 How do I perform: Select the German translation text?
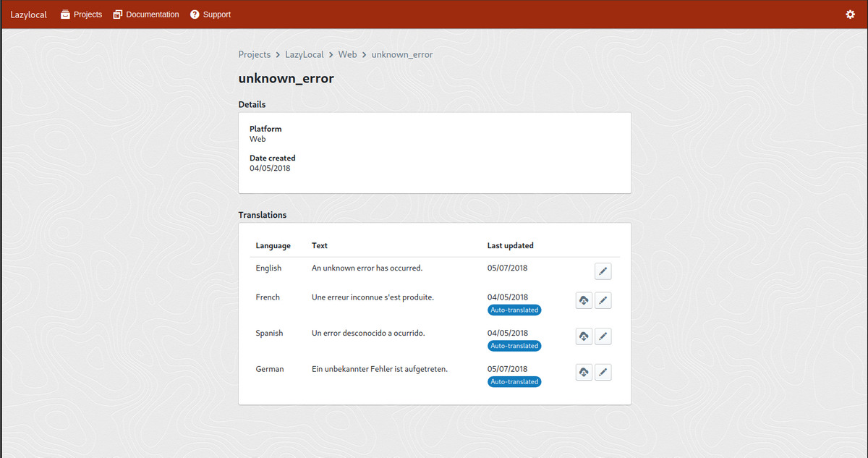[379, 369]
